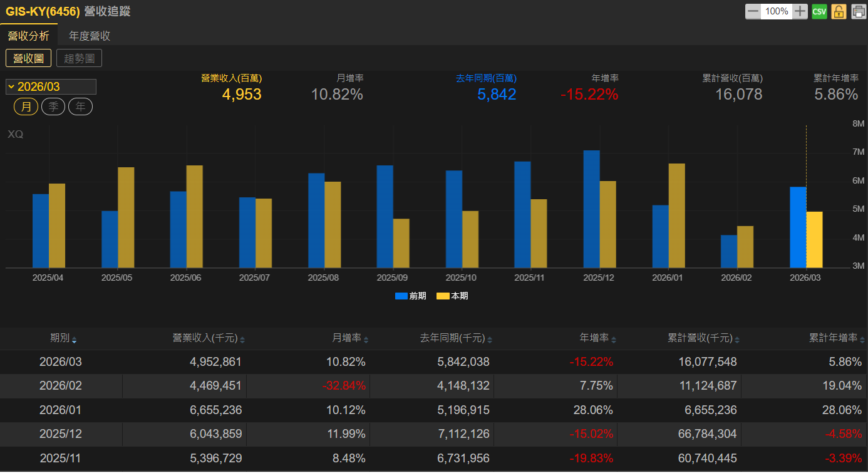Select the 年 period option
Viewport: 868px width, 473px height.
tap(80, 107)
